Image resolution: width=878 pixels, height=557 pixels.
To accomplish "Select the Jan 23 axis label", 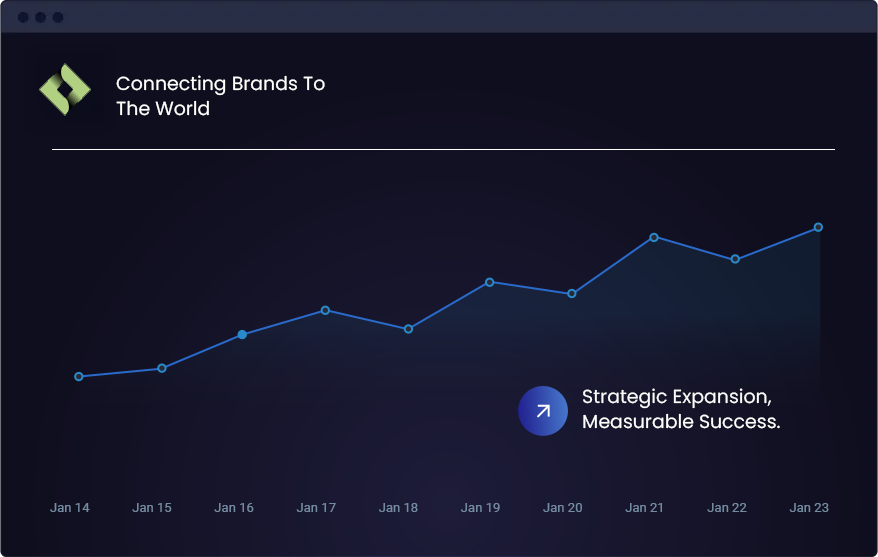I will pyautogui.click(x=809, y=508).
